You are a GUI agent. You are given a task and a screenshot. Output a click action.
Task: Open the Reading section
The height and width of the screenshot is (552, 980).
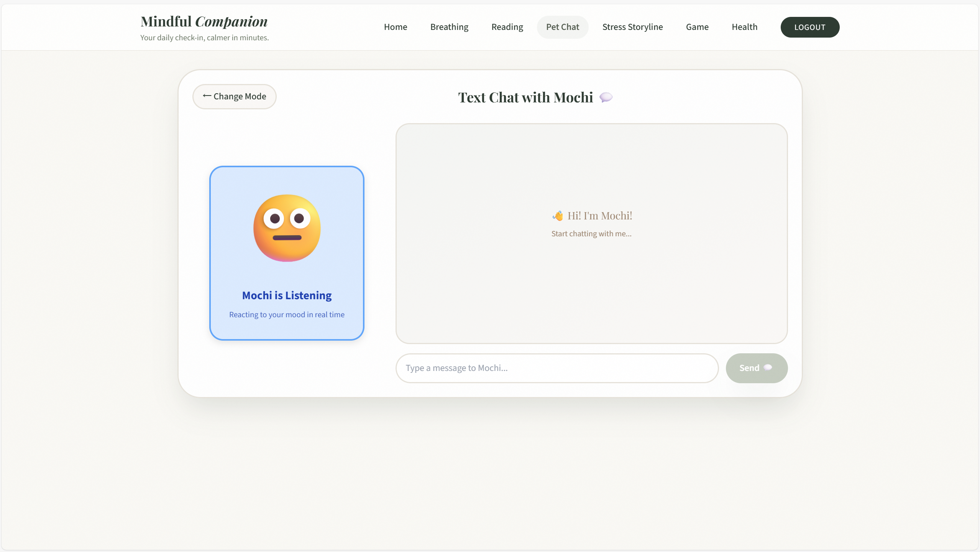tap(507, 27)
